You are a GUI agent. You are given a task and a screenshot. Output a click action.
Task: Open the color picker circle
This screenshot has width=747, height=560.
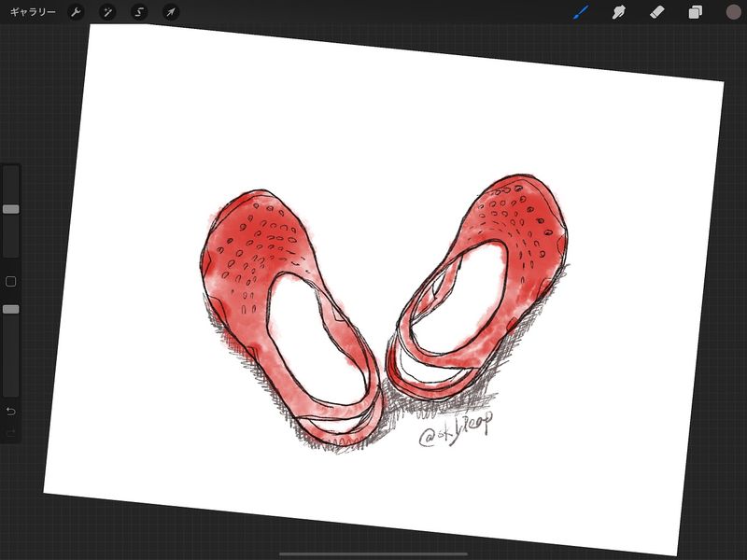(x=733, y=12)
